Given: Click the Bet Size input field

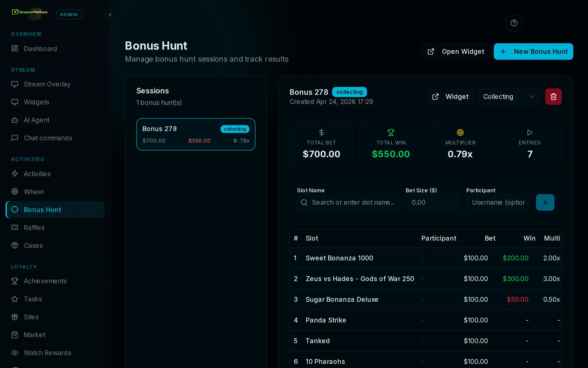Looking at the screenshot, I should (x=433, y=202).
